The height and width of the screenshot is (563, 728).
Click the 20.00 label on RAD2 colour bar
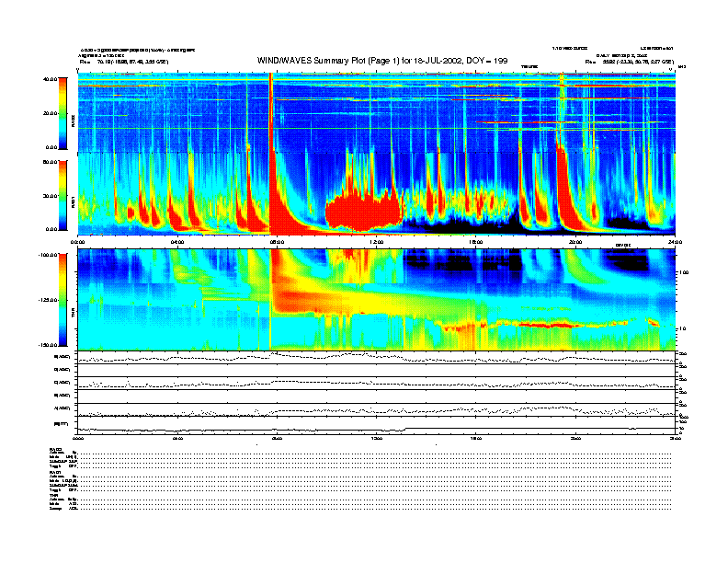[x=50, y=113]
